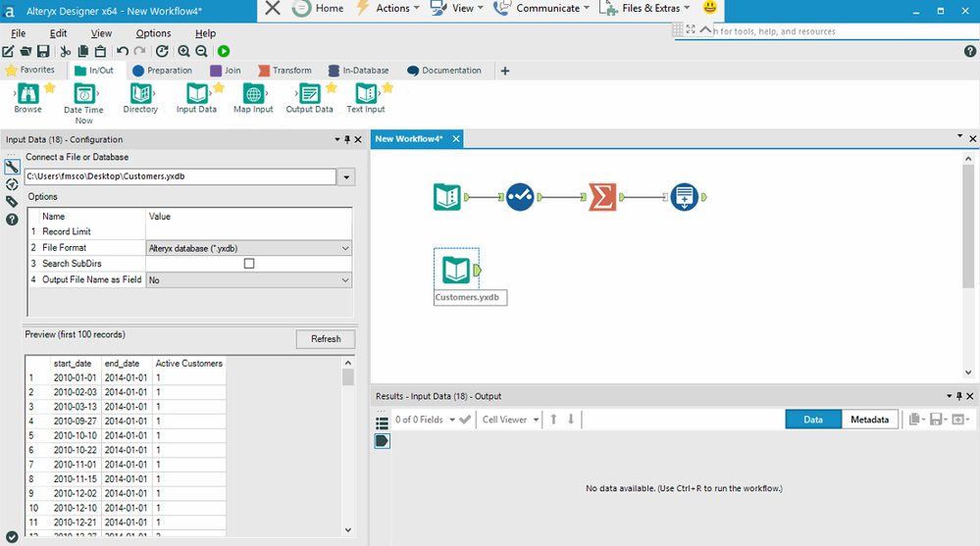Expand the 0 of 0 Fields dropdown
This screenshot has height=546, width=980.
[452, 420]
